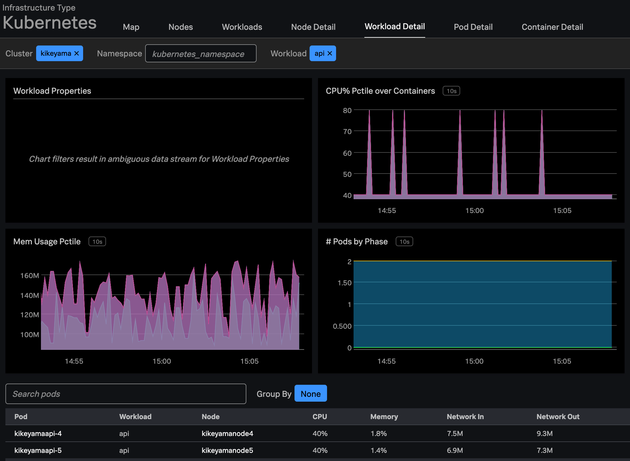Screen dimensions: 630x461
Task: Sort table by Pod column header
Action: point(21,416)
